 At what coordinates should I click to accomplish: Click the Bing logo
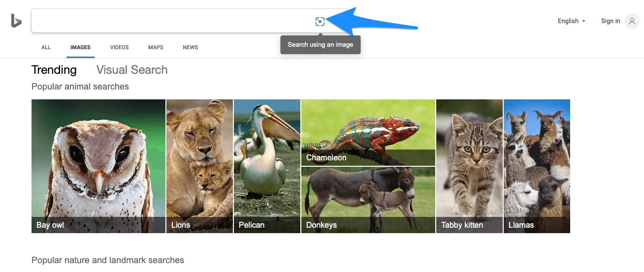tap(16, 21)
